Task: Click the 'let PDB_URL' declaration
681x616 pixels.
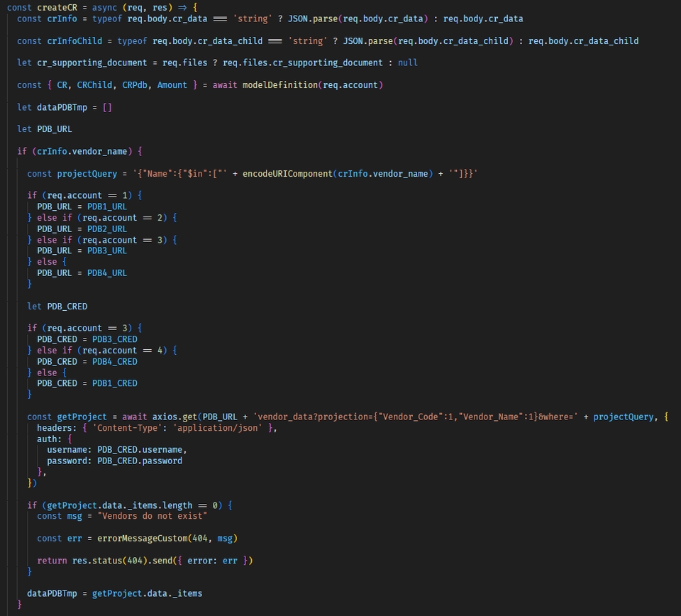Action: 44,129
